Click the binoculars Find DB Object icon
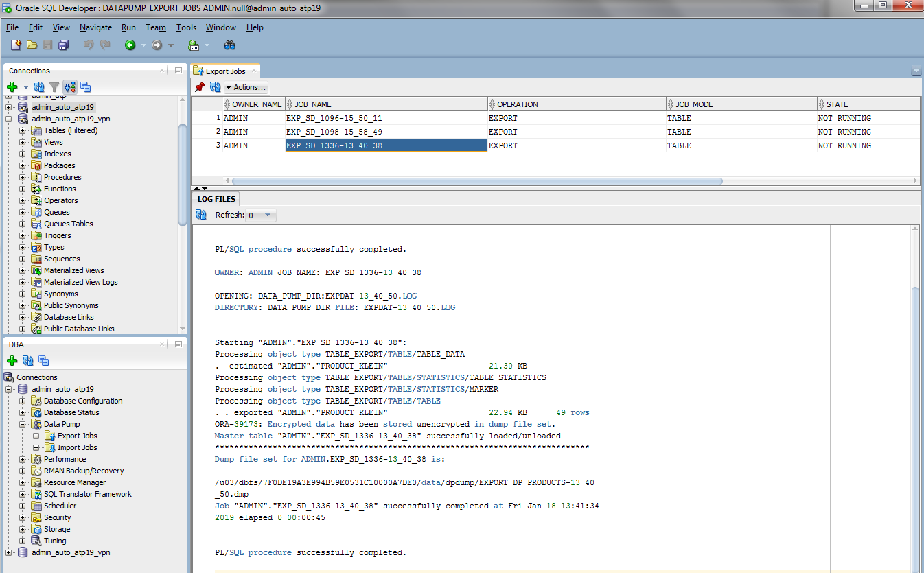Image resolution: width=924 pixels, height=573 pixels. click(230, 45)
